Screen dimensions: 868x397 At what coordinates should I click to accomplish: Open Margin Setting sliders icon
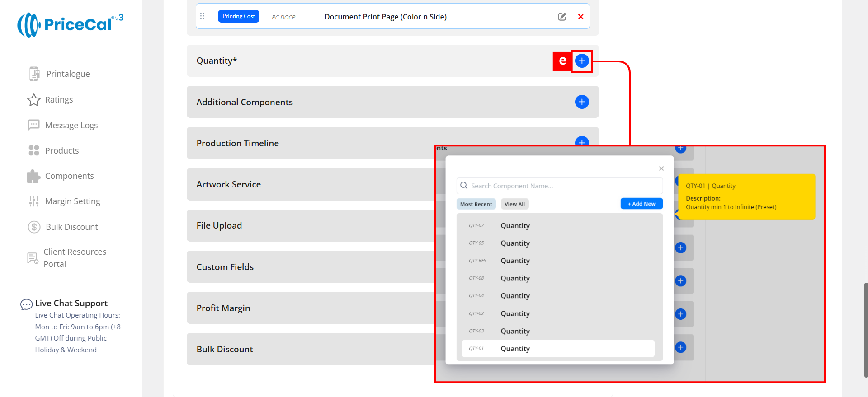tap(34, 201)
